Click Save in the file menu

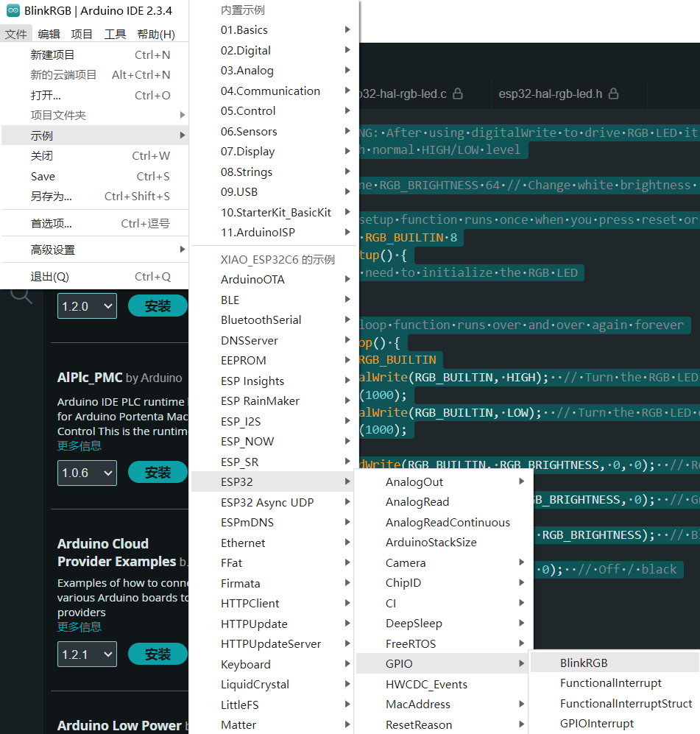coord(95,176)
